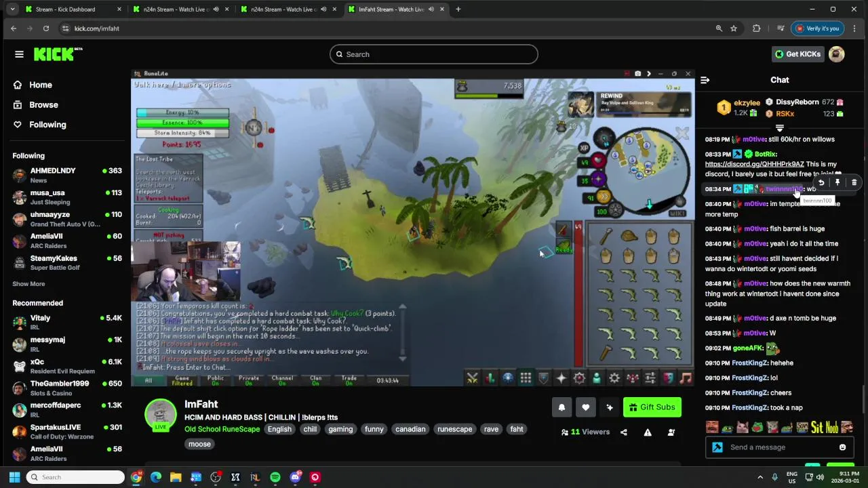The height and width of the screenshot is (488, 868).
Task: Open RuneScape skills tab
Action: (490, 378)
